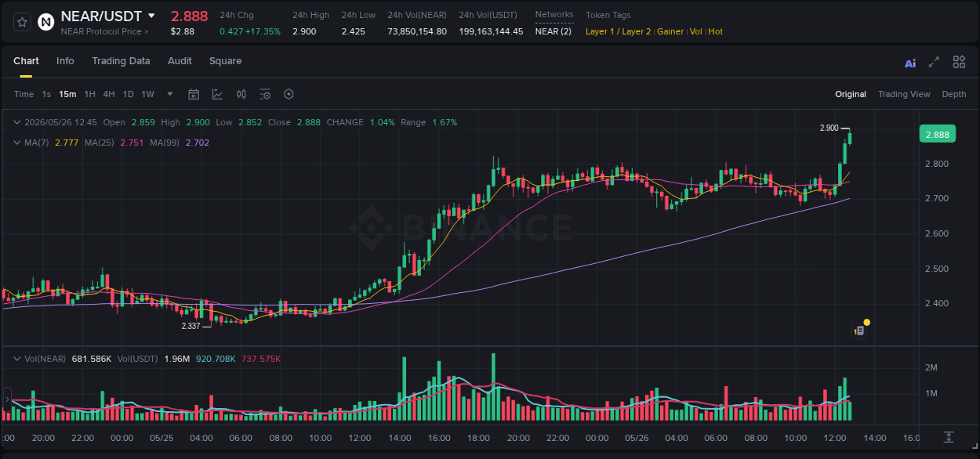Click the 24h Chg value 0.427 +17.35%
Image resolution: width=980 pixels, height=459 pixels.
pos(249,31)
